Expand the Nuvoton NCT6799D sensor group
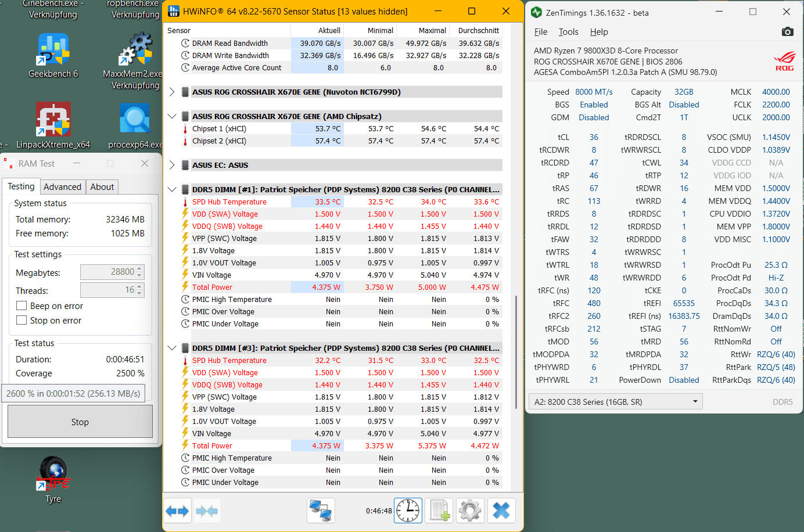The height and width of the screenshot is (532, 804). pyautogui.click(x=172, y=92)
